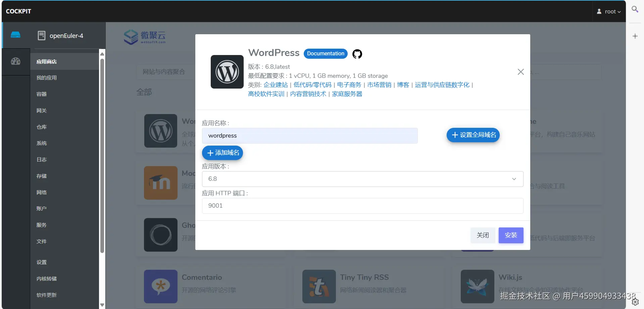Open the Comentario app card icon
The width and height of the screenshot is (644, 309).
(161, 287)
